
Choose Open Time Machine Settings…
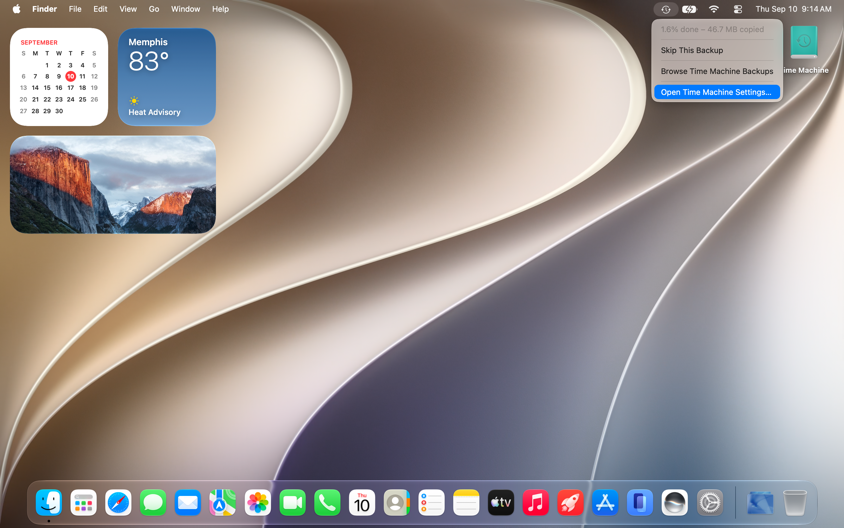(716, 92)
